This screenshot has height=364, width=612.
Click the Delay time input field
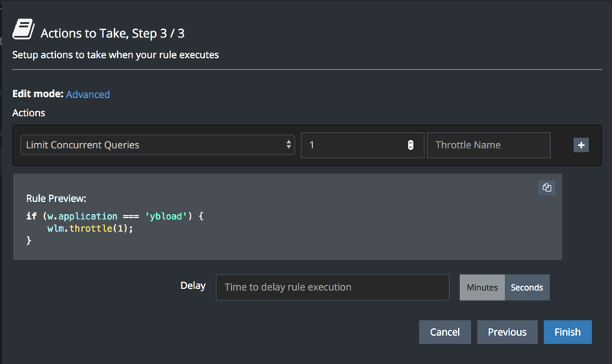click(332, 288)
